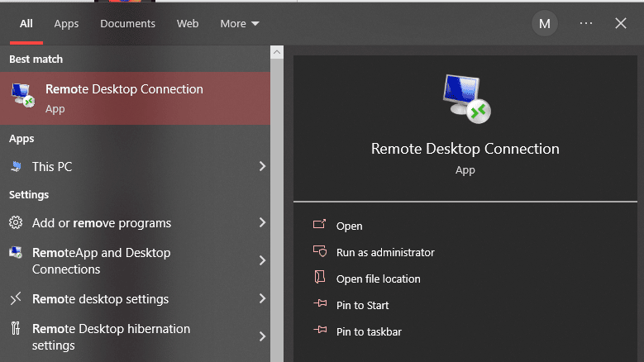Click the Run as administrator shield icon
Image resolution: width=644 pixels, height=362 pixels.
click(x=320, y=252)
